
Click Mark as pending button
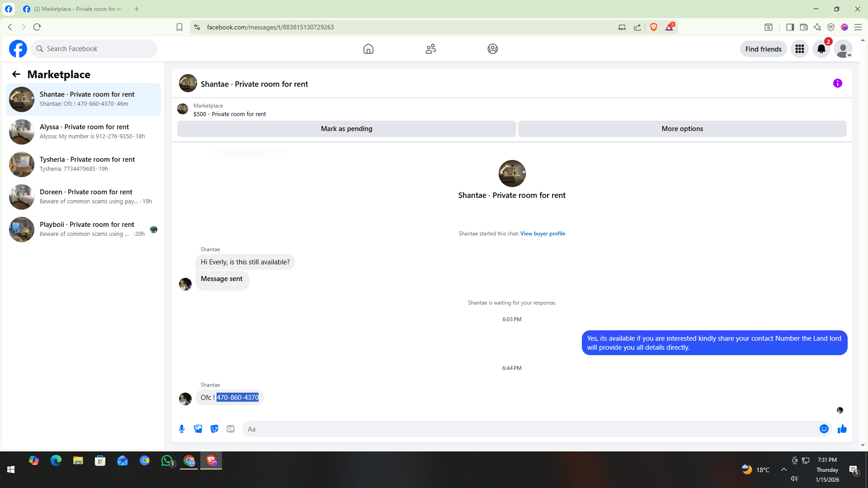(x=346, y=129)
